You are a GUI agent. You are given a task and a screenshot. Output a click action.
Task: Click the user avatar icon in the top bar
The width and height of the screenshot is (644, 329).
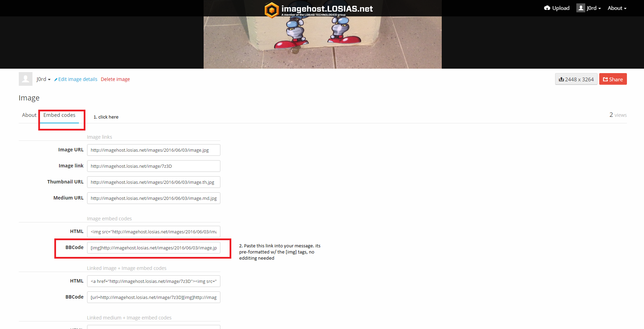click(581, 8)
